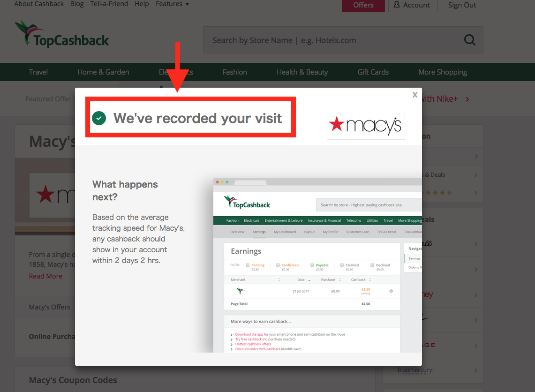The width and height of the screenshot is (535, 392).
Task: Open the Travel category
Action: coord(38,72)
